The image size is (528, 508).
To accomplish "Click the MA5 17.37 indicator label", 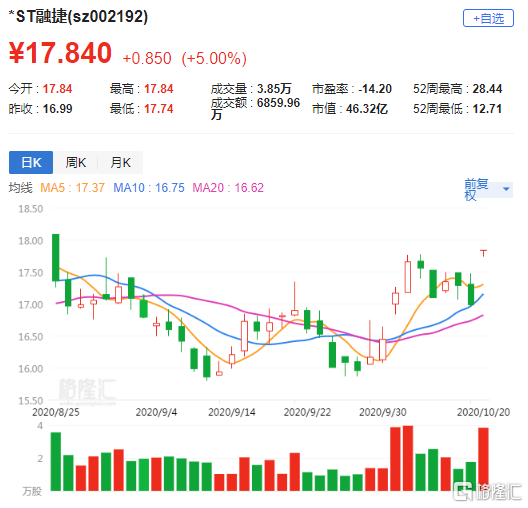I will 72,188.
